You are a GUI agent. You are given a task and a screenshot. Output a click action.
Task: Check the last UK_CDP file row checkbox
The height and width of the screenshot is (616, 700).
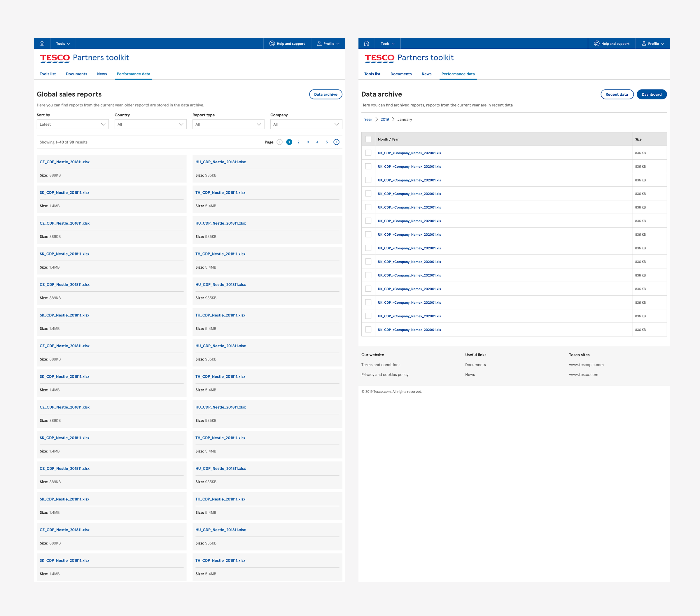point(368,330)
